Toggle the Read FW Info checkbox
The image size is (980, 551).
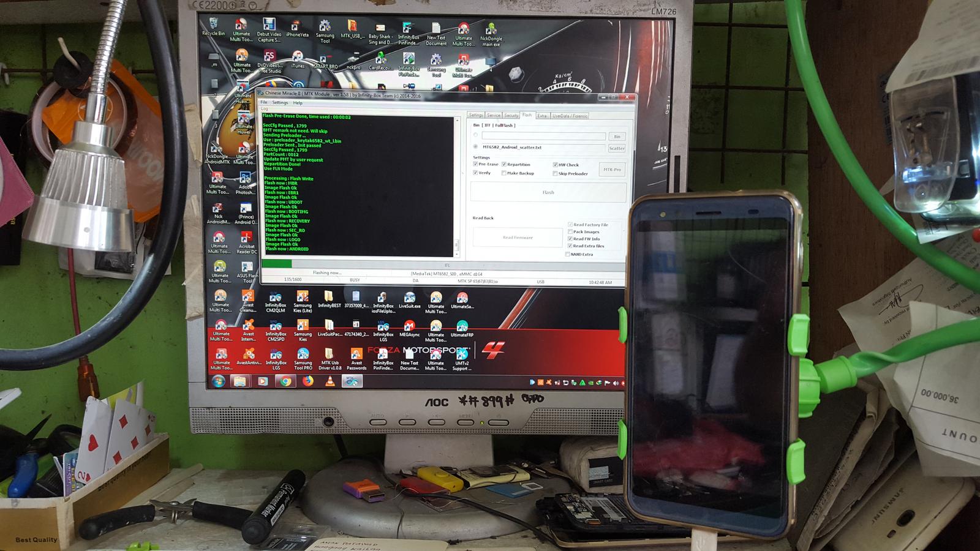570,239
